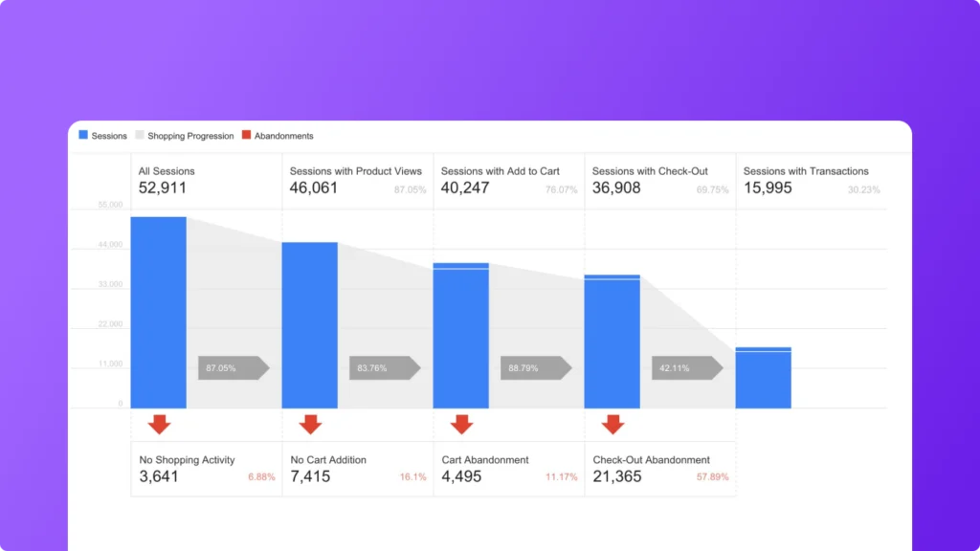Click the 22,000 axis label
The image size is (980, 551).
[x=111, y=324]
